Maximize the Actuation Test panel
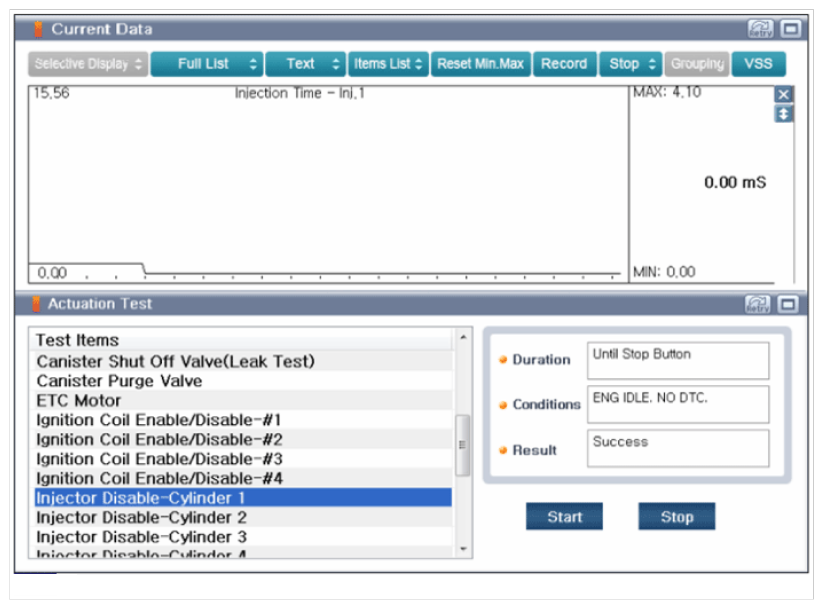823x609 pixels. (790, 304)
